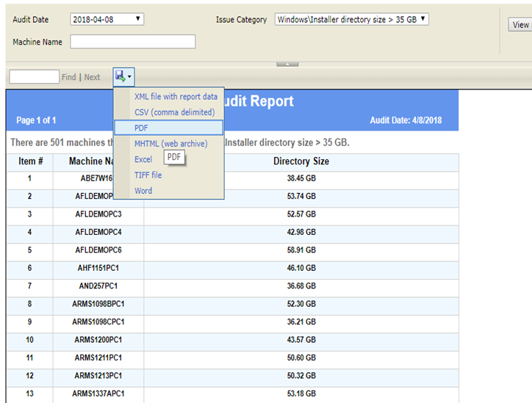Viewport: 532px width, 403px height.
Task: Click machine name AFLDEMOPC4
Action: tap(98, 232)
